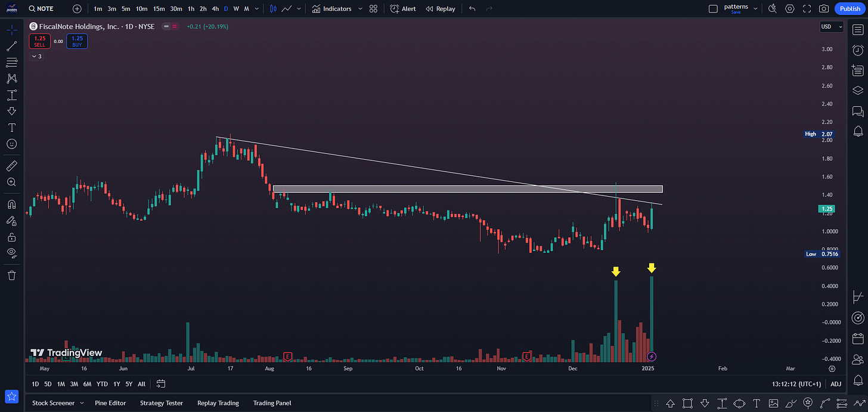Open indicator templates grid icon
The image size is (868, 412).
click(x=373, y=9)
